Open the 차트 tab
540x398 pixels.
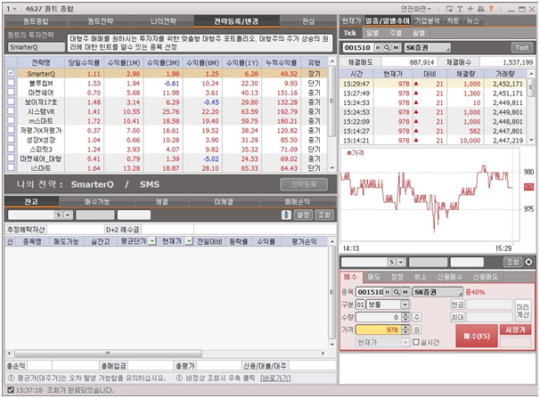point(453,21)
